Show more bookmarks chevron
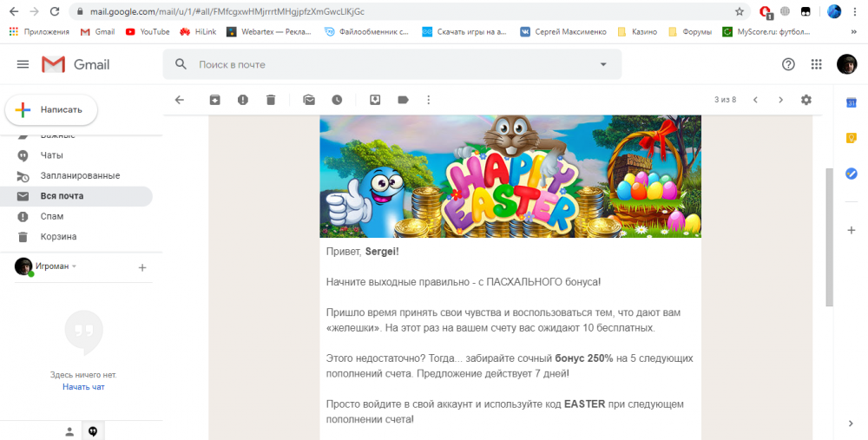The image size is (868, 440). pyautogui.click(x=853, y=32)
